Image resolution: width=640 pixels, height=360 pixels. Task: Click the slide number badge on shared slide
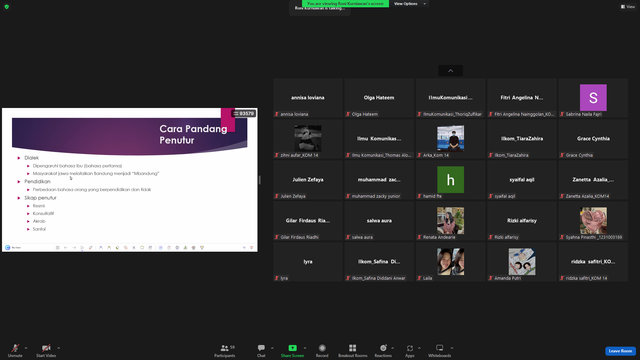[244, 113]
